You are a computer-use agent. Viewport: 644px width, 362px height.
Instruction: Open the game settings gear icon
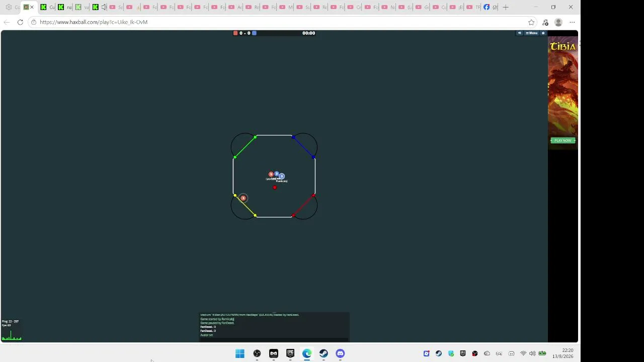coord(543,33)
